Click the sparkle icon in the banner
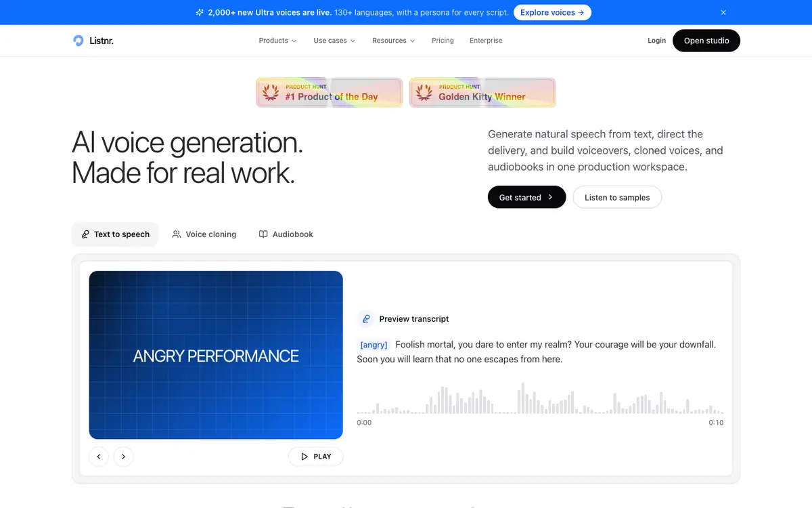812x508 pixels. pyautogui.click(x=200, y=12)
